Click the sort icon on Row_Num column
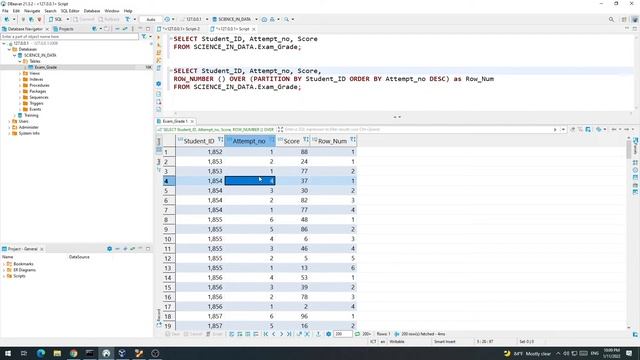640x360 pixels. (353, 140)
